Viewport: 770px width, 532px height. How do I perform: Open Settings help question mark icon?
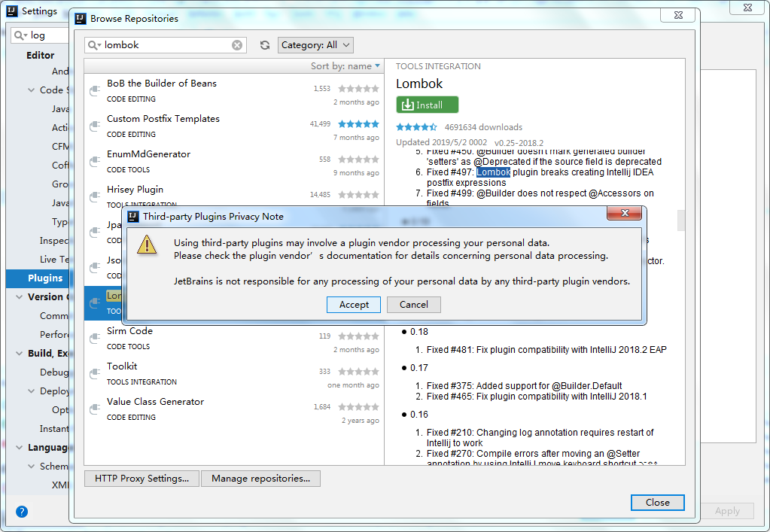pos(22,512)
